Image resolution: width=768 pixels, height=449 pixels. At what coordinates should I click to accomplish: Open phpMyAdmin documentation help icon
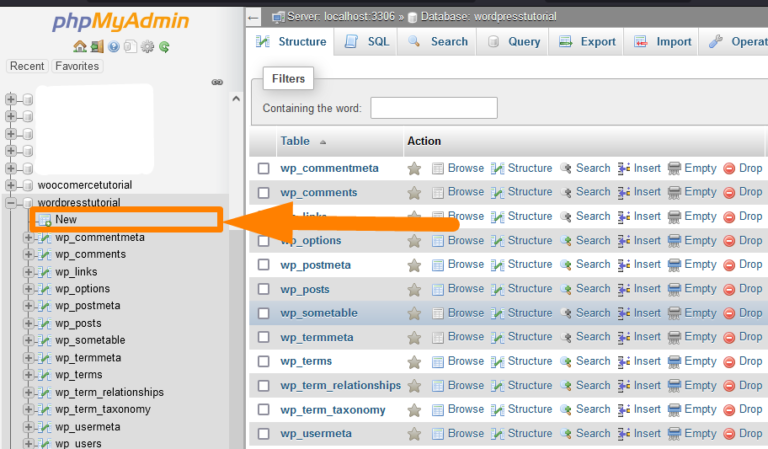[x=114, y=46]
